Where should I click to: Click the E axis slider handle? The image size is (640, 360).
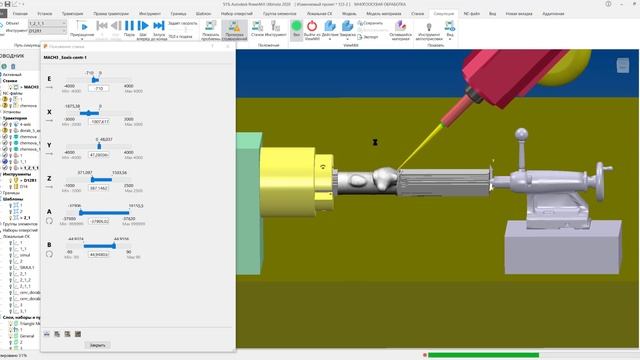click(95, 80)
